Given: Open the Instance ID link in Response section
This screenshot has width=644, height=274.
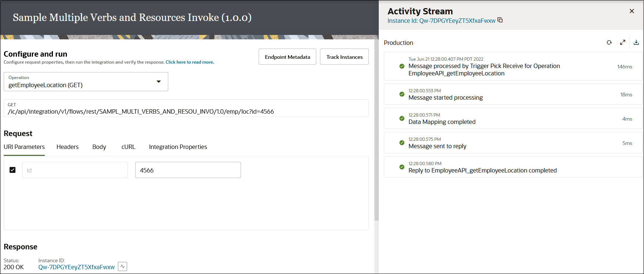Looking at the screenshot, I should click(x=76, y=267).
